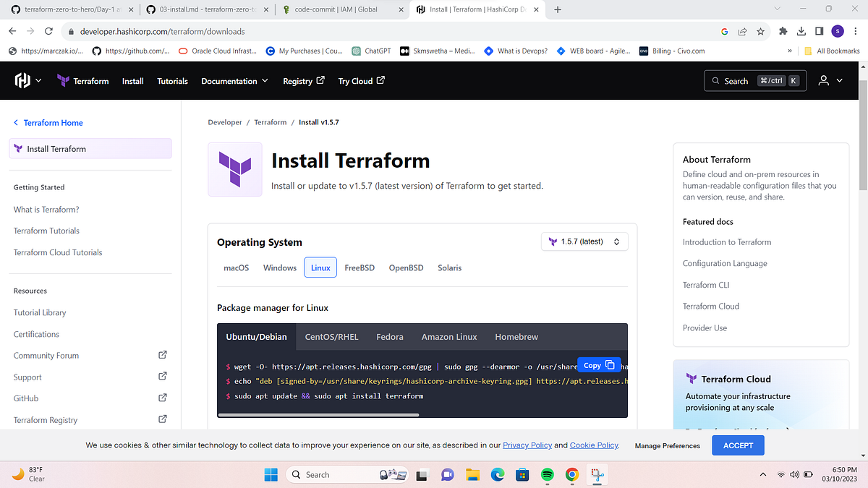Select the Windows operating system tab
Screen dimensions: 868x488
[x=280, y=267]
